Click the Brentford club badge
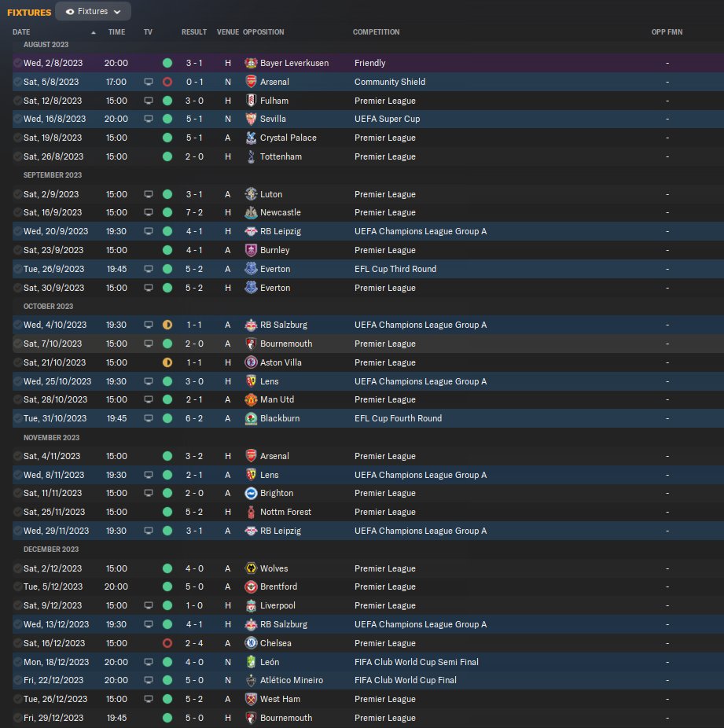This screenshot has height=728, width=724. [251, 586]
